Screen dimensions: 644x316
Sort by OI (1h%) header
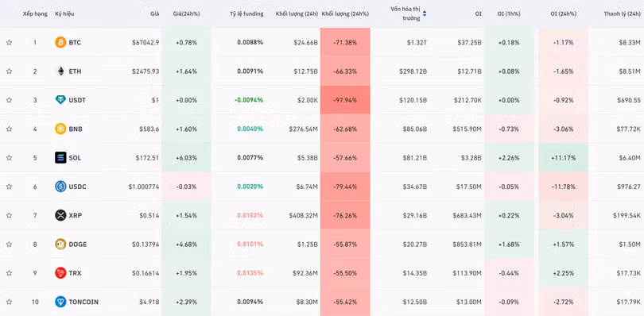pos(509,13)
